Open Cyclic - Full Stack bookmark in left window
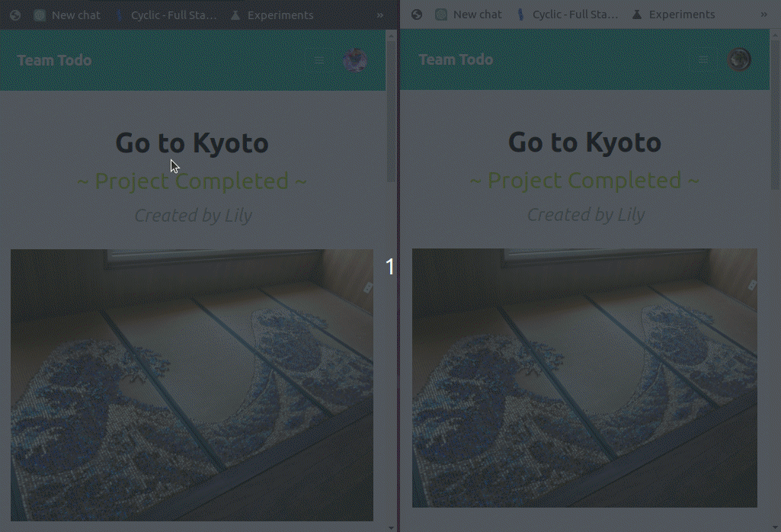Viewport: 781px width, 532px height. [166, 15]
